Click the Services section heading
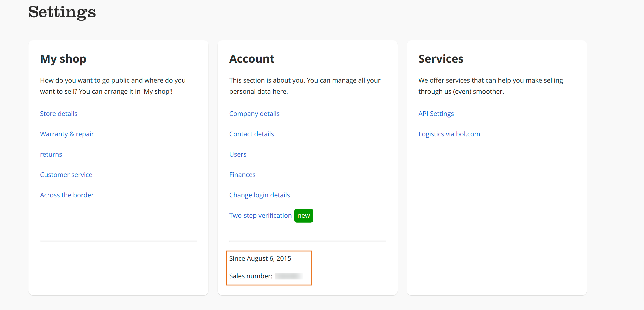 (441, 59)
